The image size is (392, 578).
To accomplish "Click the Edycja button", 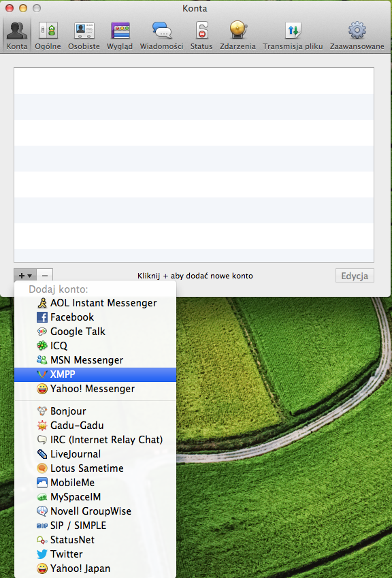I will point(355,276).
